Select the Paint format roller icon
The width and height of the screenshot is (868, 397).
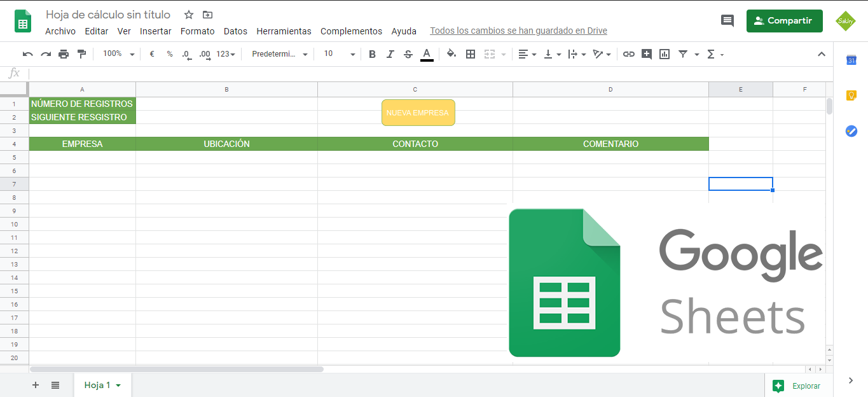(81, 54)
